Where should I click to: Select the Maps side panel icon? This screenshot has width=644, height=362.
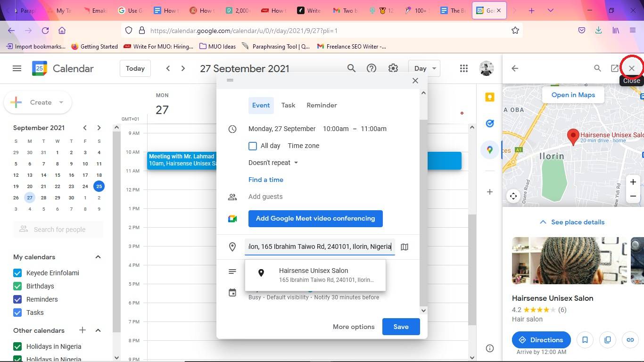click(490, 150)
